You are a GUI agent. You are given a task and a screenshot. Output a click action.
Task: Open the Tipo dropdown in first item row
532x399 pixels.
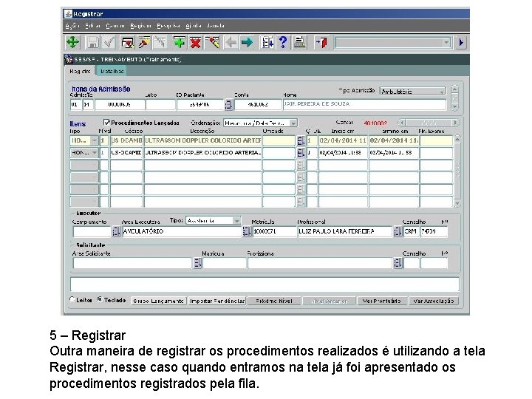[84, 141]
